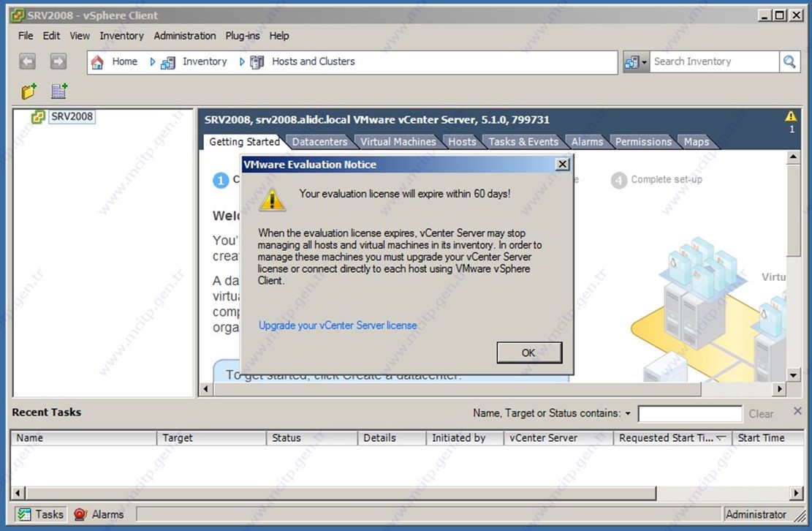Close the VMware Evaluation Notice dialog
The width and height of the screenshot is (812, 531).
click(x=562, y=165)
